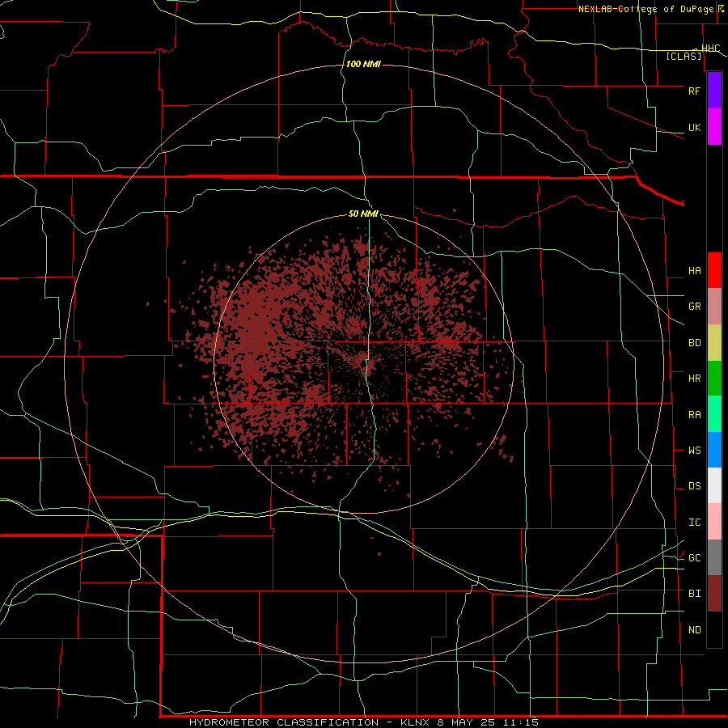728x728 pixels.
Task: Click the DS legend label
Action: pyautogui.click(x=694, y=486)
